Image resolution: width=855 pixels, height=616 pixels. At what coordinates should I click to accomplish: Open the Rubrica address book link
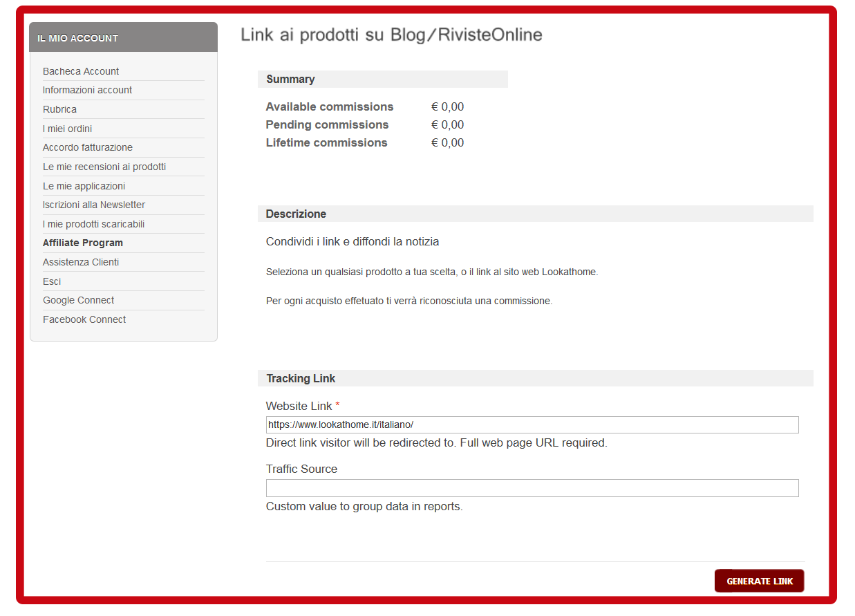click(x=59, y=109)
